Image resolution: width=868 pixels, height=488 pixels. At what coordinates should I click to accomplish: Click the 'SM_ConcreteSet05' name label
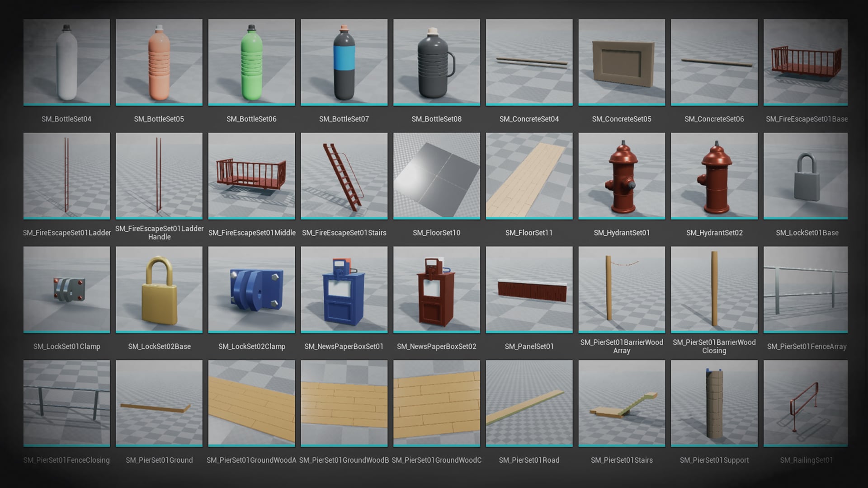622,119
